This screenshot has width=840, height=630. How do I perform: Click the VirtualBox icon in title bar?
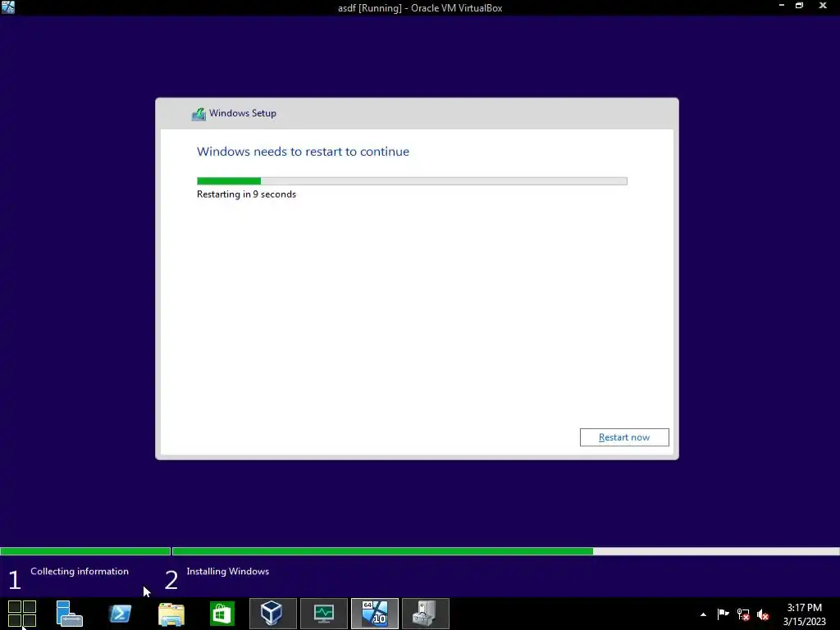pyautogui.click(x=8, y=7)
